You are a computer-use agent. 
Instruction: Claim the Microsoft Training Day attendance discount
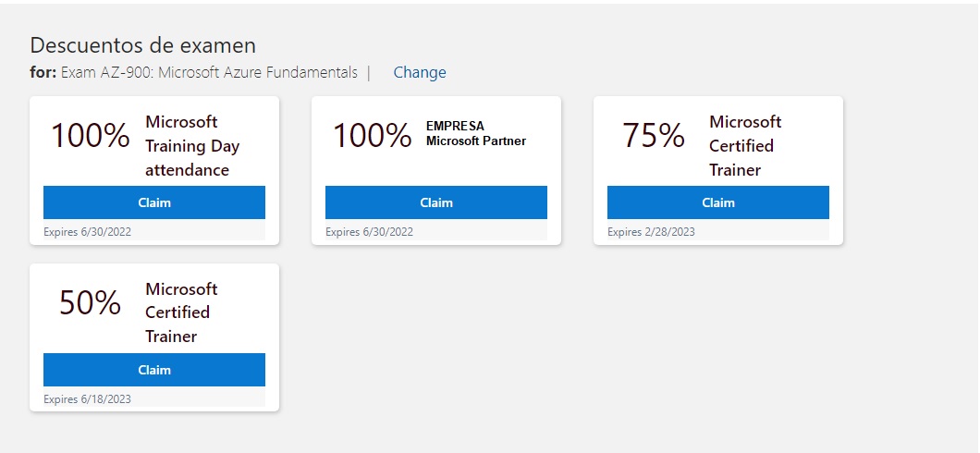coord(154,202)
